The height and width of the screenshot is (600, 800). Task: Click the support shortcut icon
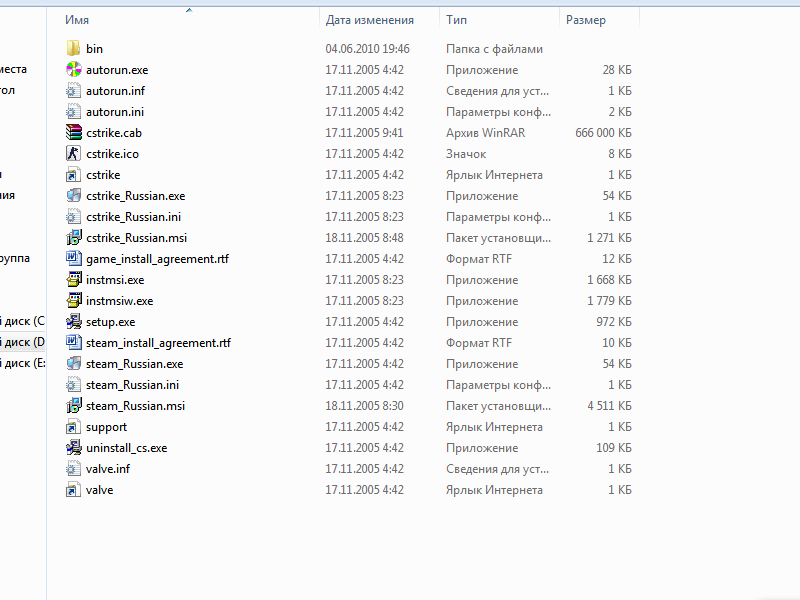pyautogui.click(x=73, y=427)
